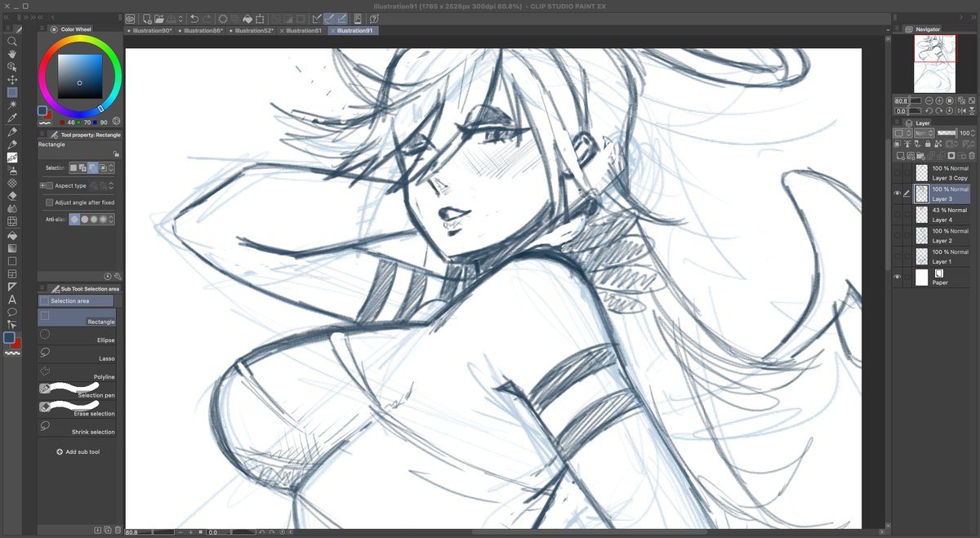Click the Undo icon in the top toolbar

[193, 19]
